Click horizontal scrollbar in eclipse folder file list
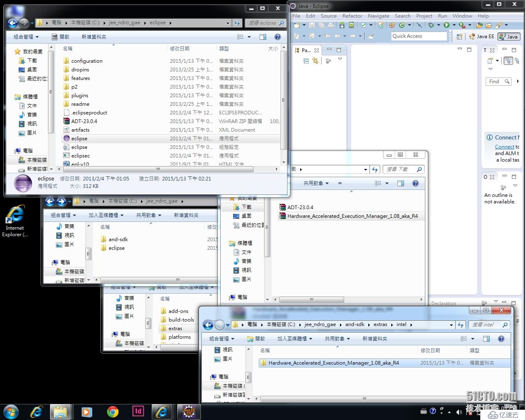The height and width of the screenshot is (420, 525). [x=157, y=169]
